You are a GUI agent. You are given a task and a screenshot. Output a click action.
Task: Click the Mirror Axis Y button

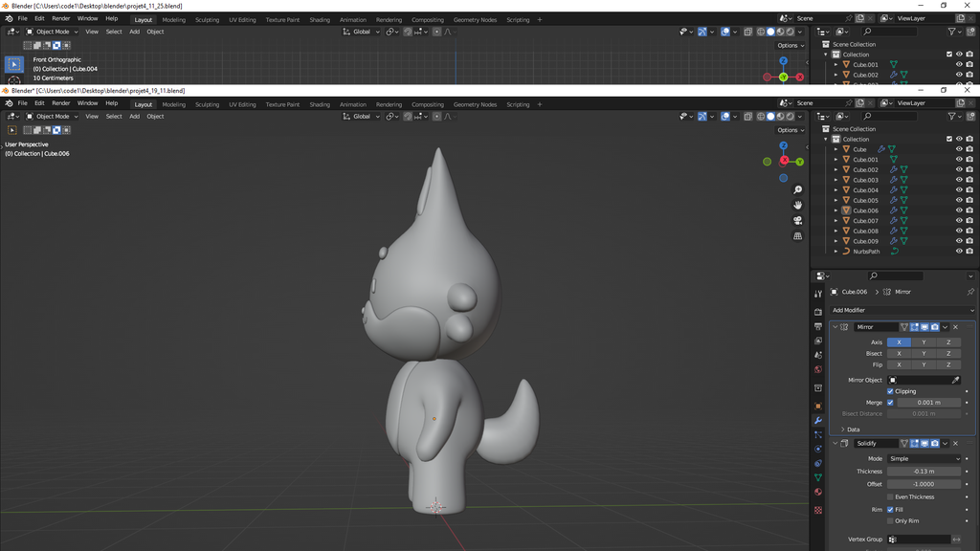[x=924, y=342]
